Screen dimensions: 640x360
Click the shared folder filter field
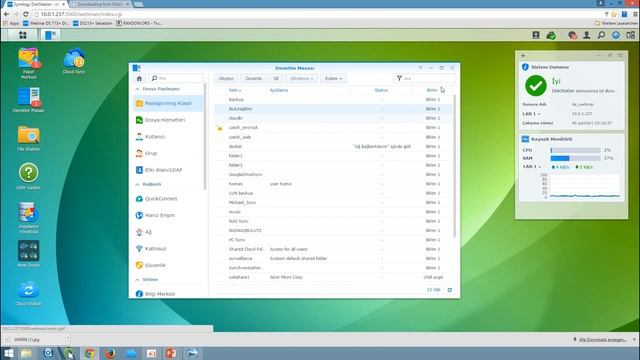(x=424, y=78)
